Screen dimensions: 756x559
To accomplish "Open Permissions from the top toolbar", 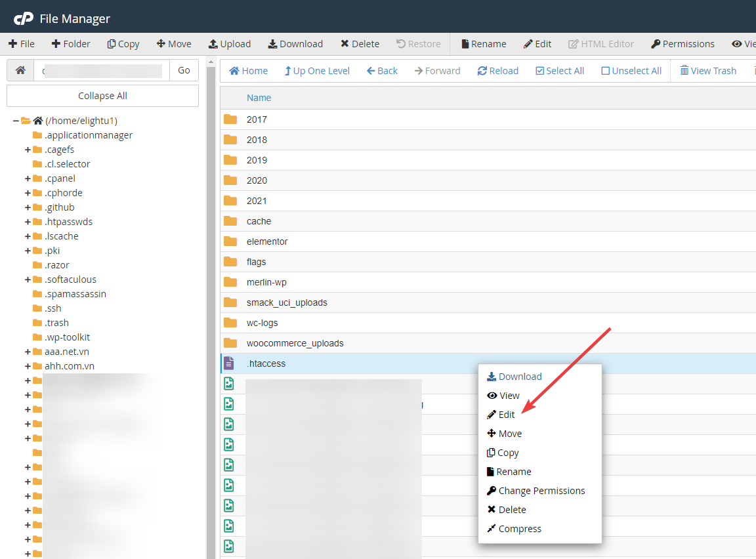I will tap(682, 44).
